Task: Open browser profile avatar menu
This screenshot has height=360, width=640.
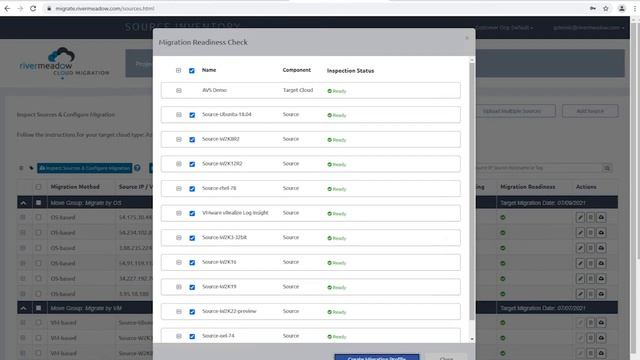Action: point(621,8)
